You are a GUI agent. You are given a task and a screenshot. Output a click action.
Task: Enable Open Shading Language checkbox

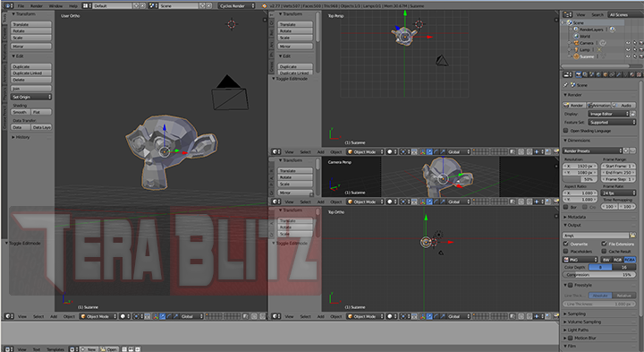[x=565, y=131]
